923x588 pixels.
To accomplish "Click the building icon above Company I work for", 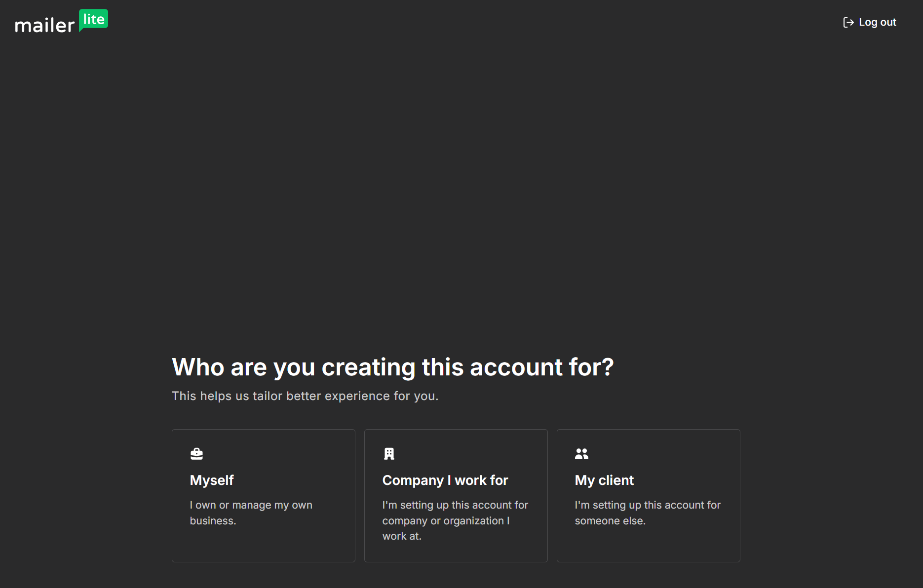I will [388, 453].
